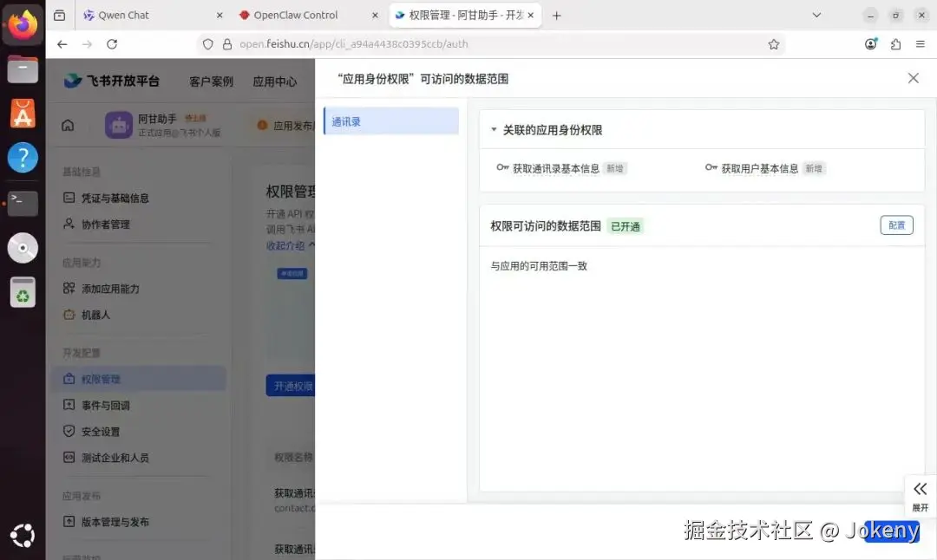The image size is (937, 560).
Task: Open Help from the Ubuntu dock
Action: tap(23, 158)
